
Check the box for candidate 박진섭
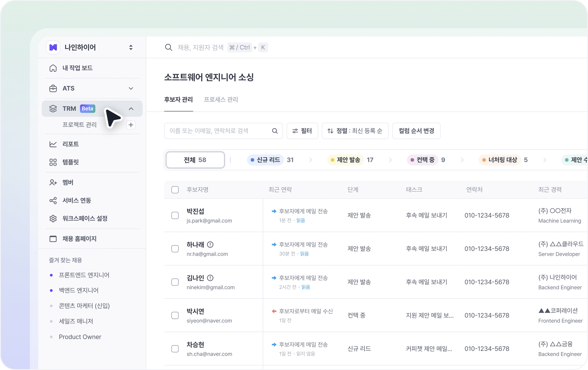[x=175, y=215]
